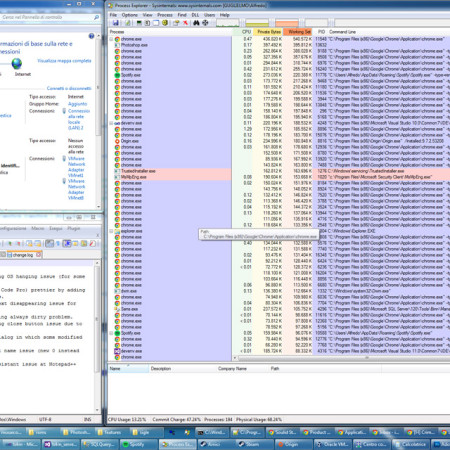Select the change.log tab in Notepad++
Viewport: 450px width, 450px height.
24,255
